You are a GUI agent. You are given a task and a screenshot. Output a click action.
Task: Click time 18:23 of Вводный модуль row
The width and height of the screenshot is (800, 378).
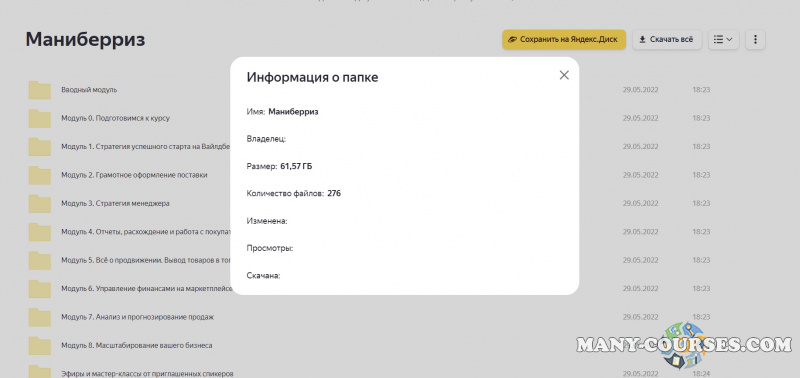pyautogui.click(x=701, y=90)
